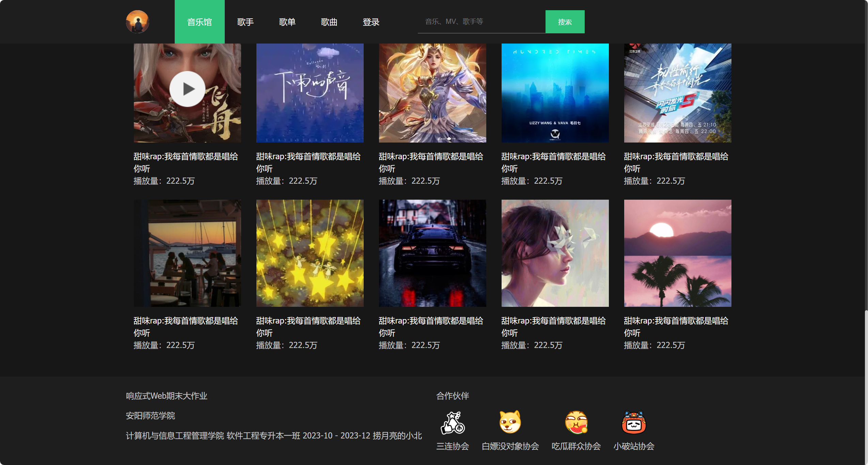Click the pink sunset palm trees cover
This screenshot has width=868, height=465.
point(677,253)
